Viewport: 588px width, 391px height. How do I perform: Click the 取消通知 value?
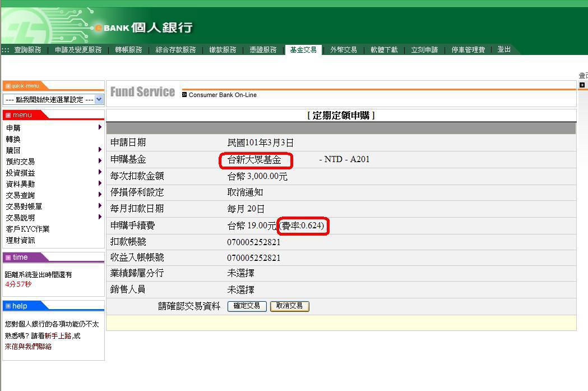point(246,192)
